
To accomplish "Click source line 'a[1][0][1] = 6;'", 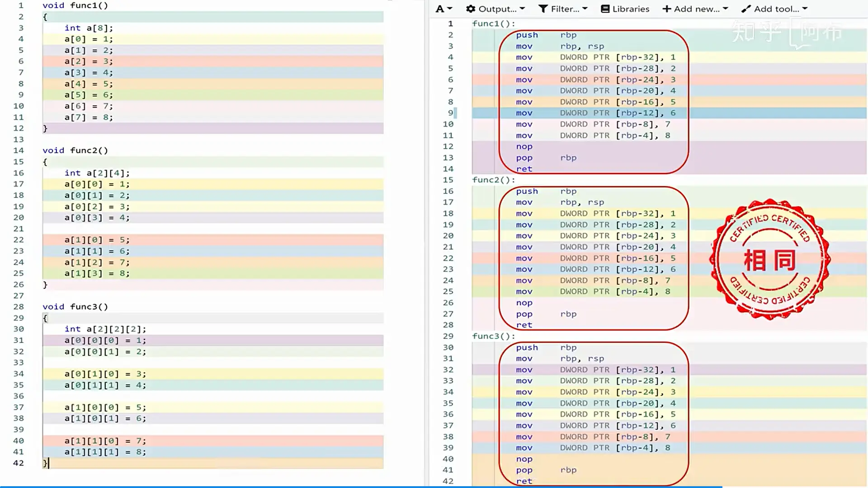I will [105, 418].
